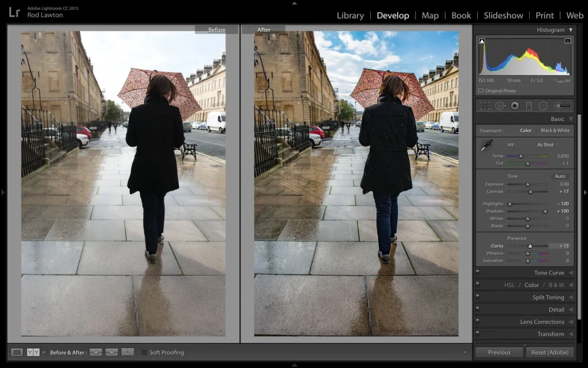Viewport: 588px width, 368px height.
Task: Adjust the Clarity slider handle
Action: [530, 246]
